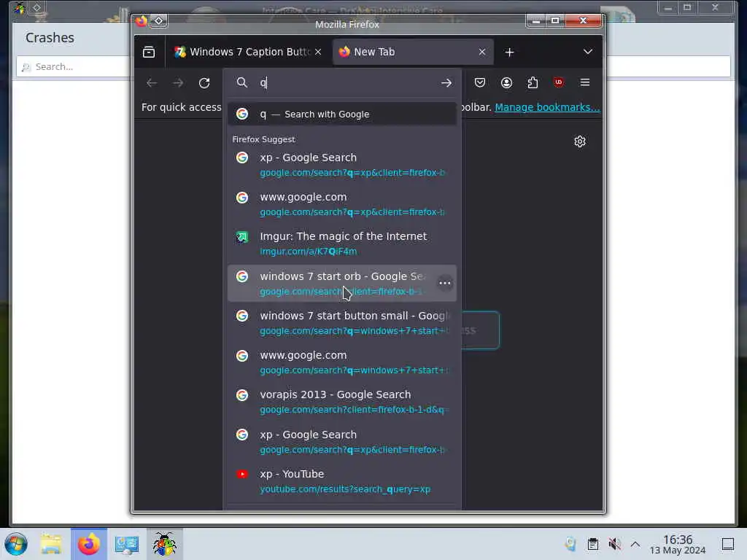Click the Manage bookmarks link
Screen dimensions: 747x560
coord(547,107)
